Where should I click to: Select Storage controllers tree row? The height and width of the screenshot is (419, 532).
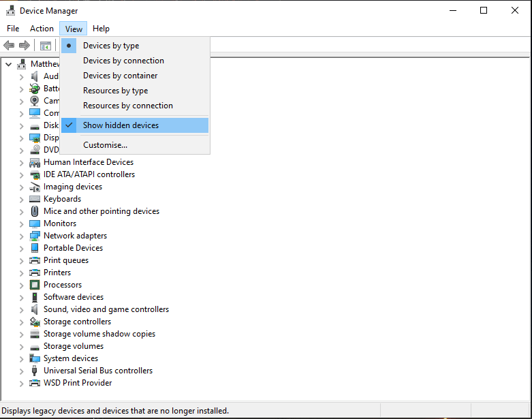(77, 322)
